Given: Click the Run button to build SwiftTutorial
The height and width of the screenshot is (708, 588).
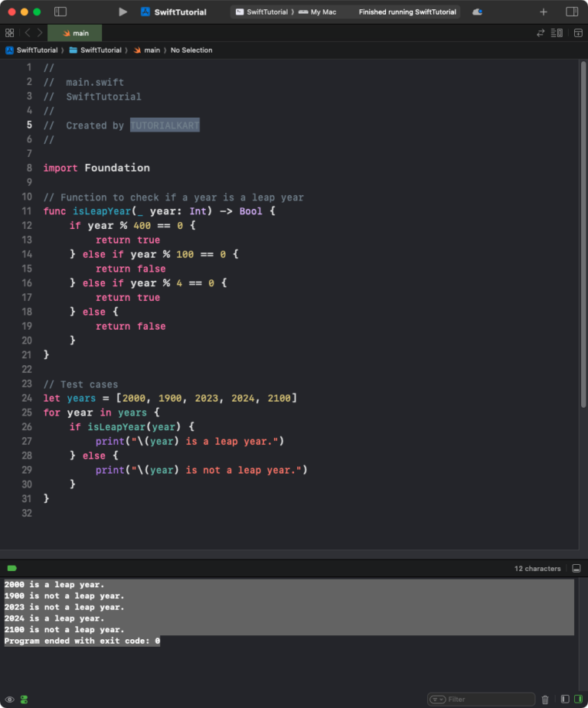Looking at the screenshot, I should click(x=122, y=12).
